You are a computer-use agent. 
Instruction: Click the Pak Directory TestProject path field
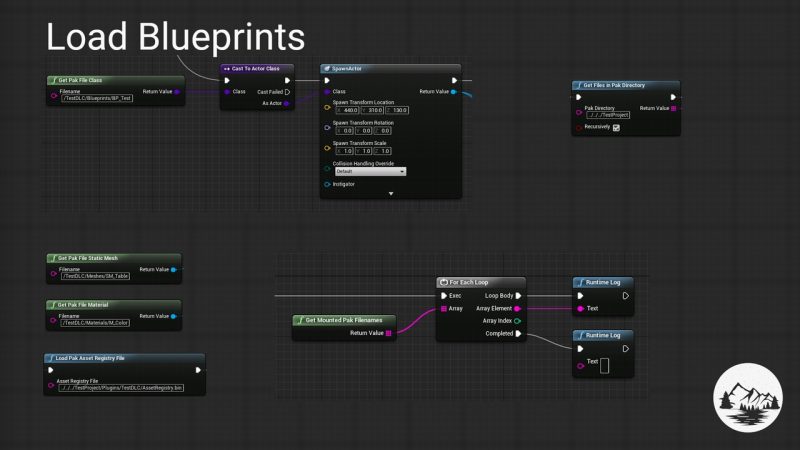tap(608, 115)
